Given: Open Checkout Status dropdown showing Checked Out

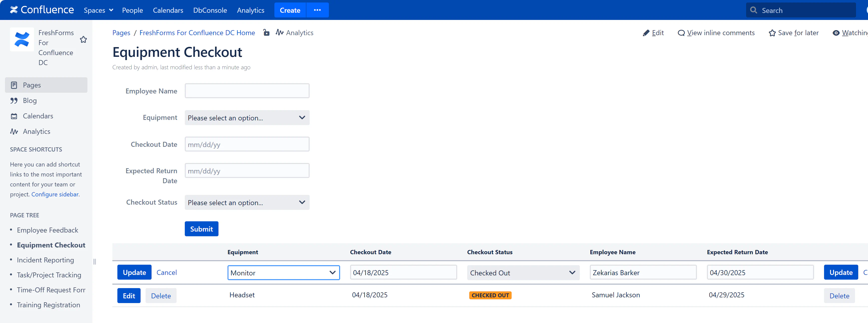Looking at the screenshot, I should coord(523,273).
